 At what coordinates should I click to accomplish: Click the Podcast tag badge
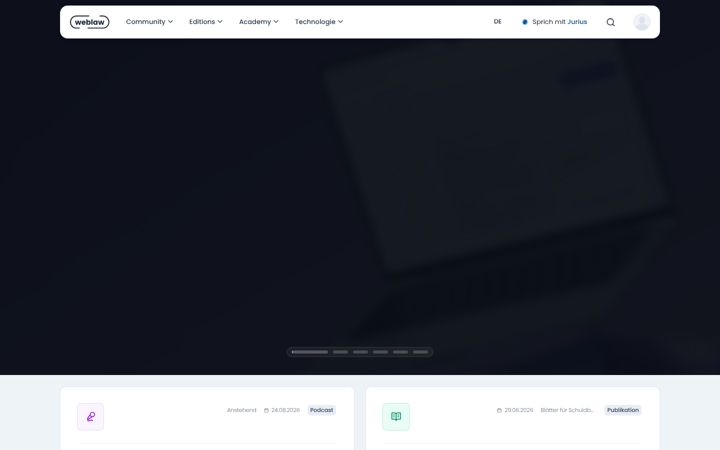click(321, 410)
